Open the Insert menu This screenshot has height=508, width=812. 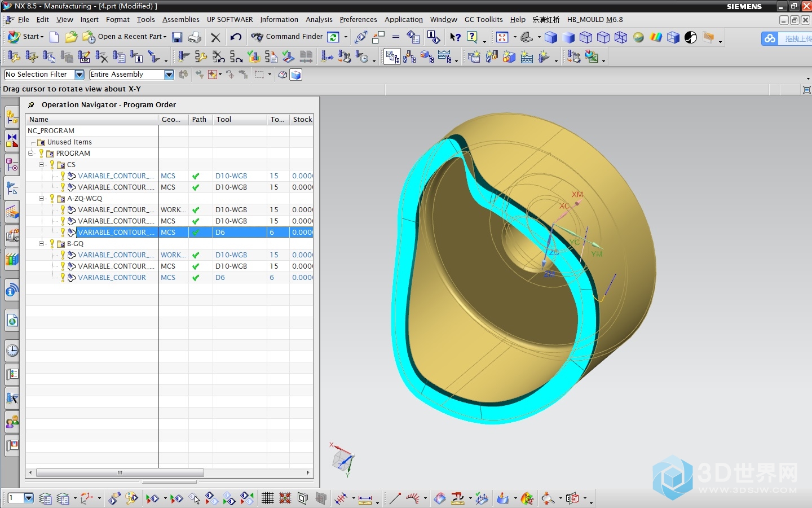point(89,19)
